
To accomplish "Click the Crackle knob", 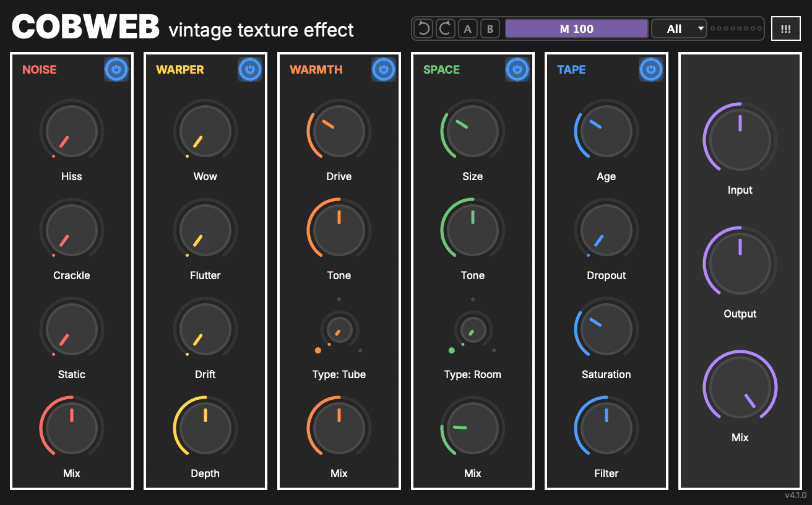I will point(72,230).
